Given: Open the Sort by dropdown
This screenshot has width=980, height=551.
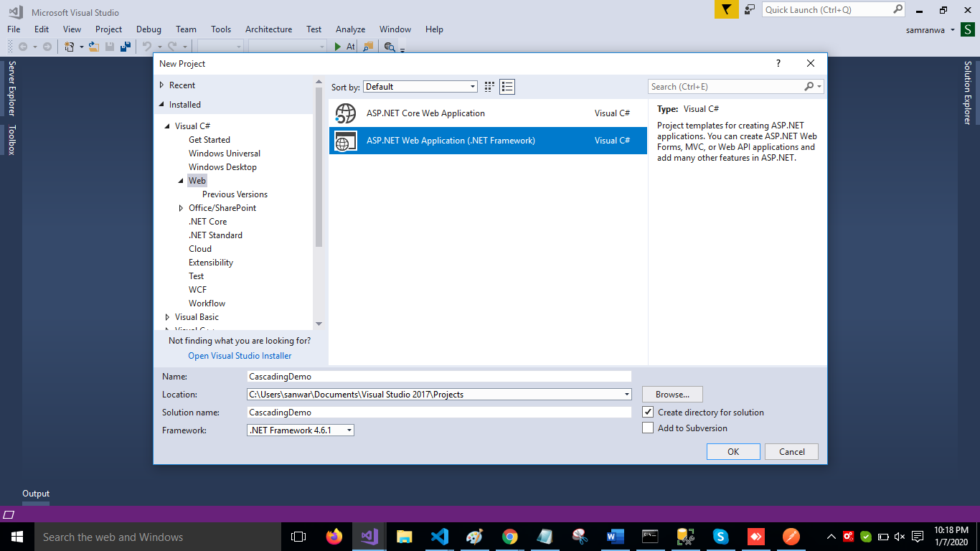Looking at the screenshot, I should pyautogui.click(x=420, y=87).
